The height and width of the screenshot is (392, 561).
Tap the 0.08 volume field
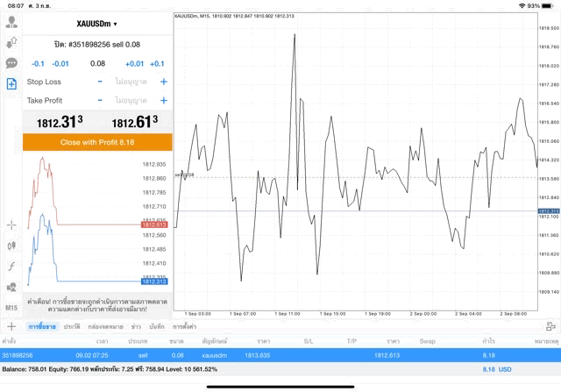(x=97, y=64)
